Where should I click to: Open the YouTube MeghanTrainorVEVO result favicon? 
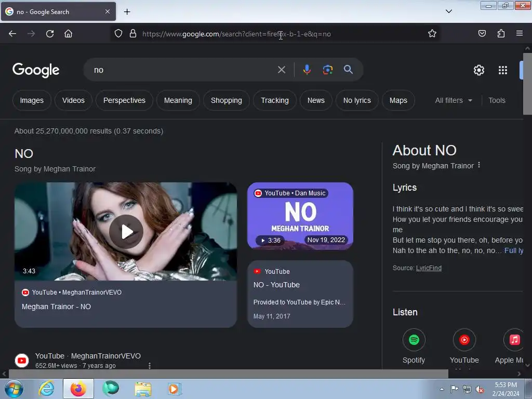click(22, 361)
